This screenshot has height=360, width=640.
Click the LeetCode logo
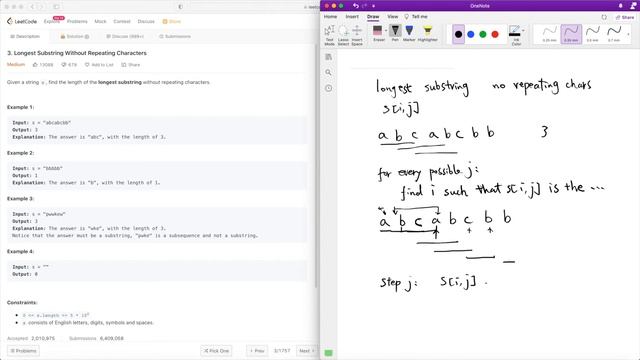click(22, 21)
